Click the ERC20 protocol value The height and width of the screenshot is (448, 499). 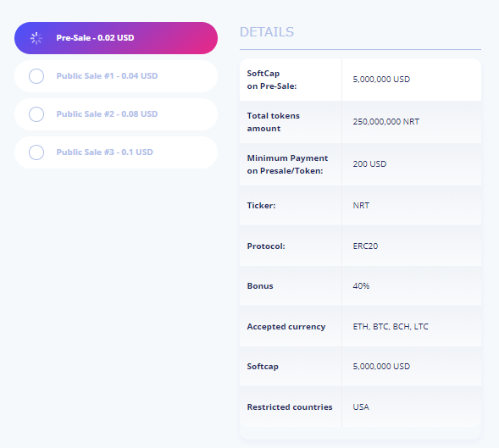(x=365, y=246)
